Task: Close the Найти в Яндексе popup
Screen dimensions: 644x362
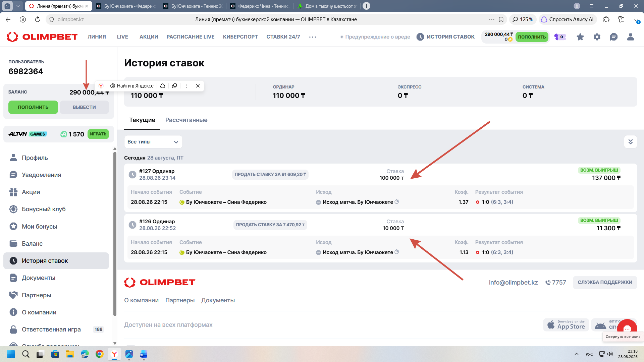Action: [x=198, y=86]
